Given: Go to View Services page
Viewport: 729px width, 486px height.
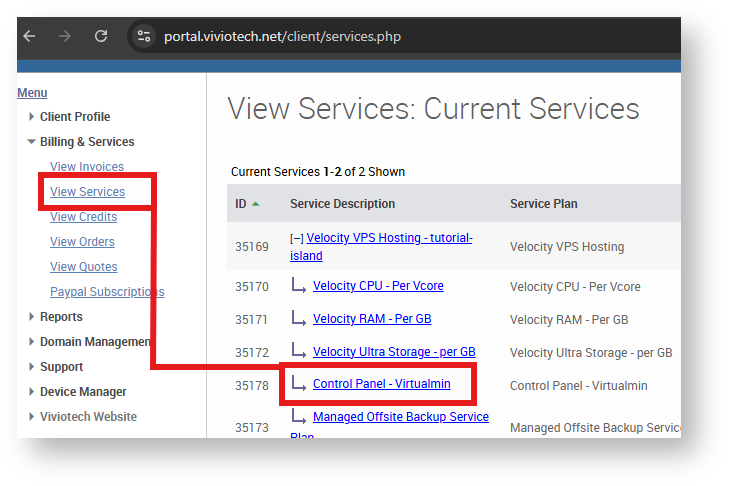Looking at the screenshot, I should pyautogui.click(x=87, y=192).
